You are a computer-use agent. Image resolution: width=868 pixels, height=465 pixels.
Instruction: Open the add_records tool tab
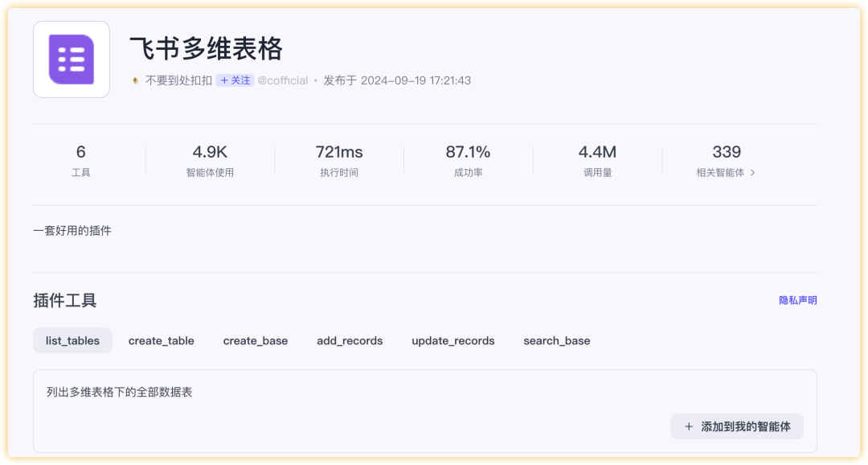click(x=350, y=340)
